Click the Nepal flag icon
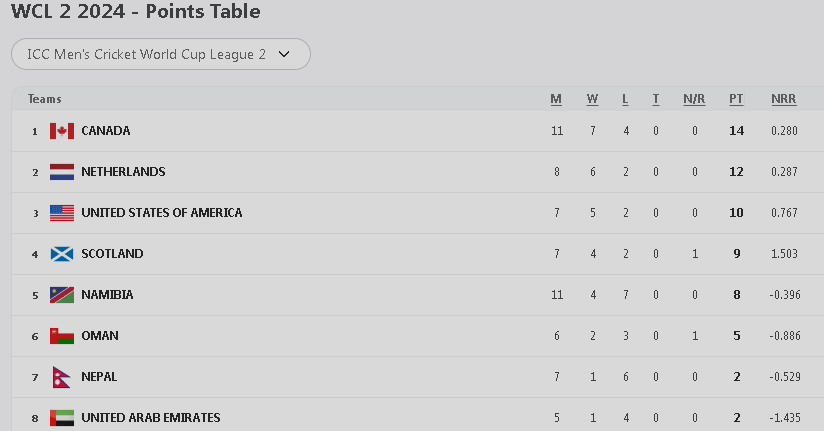This screenshot has width=824, height=431. click(x=60, y=377)
